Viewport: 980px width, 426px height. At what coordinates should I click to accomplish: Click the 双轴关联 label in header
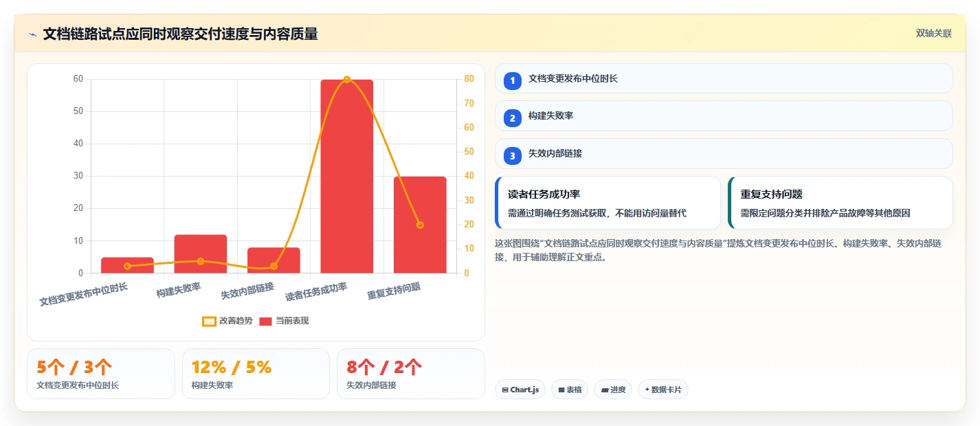coord(934,33)
